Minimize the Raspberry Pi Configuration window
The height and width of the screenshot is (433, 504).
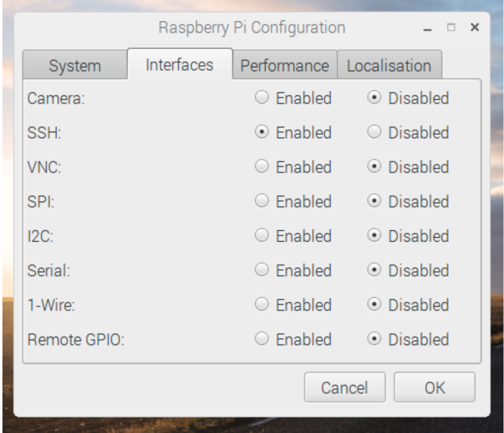click(427, 28)
